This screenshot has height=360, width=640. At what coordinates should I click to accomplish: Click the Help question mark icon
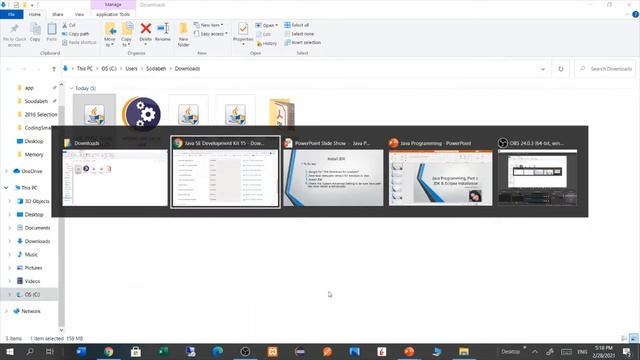coord(636,14)
